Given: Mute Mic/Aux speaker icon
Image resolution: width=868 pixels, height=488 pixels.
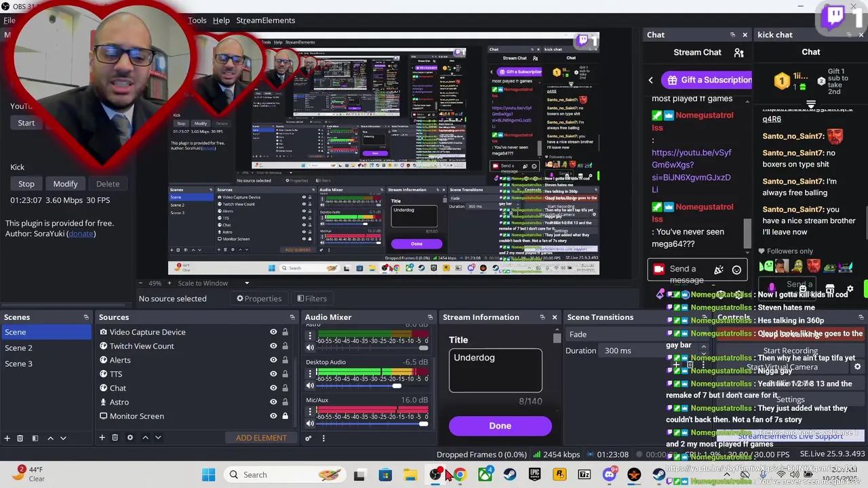Looking at the screenshot, I should point(310,424).
